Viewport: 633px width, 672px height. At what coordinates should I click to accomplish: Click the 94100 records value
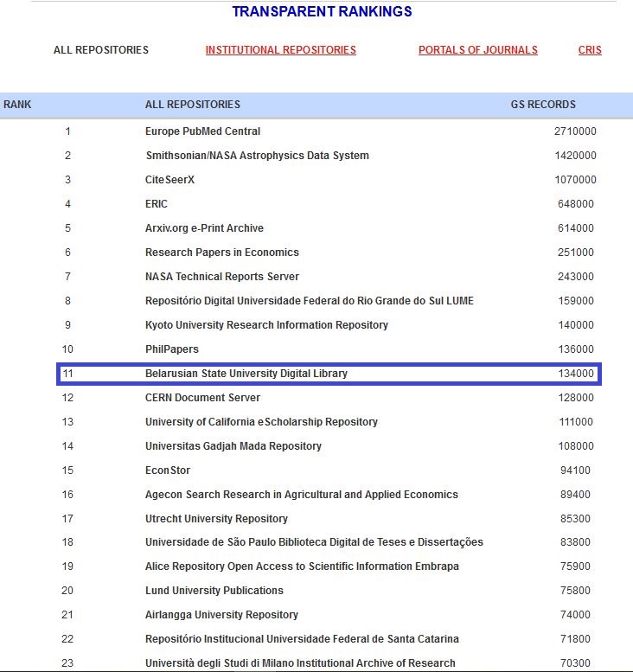(575, 470)
